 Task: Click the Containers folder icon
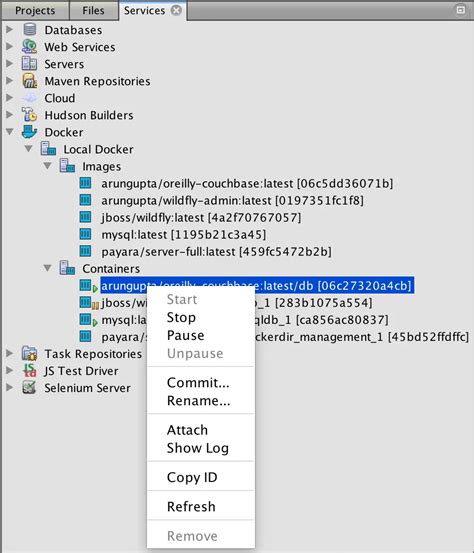(67, 268)
